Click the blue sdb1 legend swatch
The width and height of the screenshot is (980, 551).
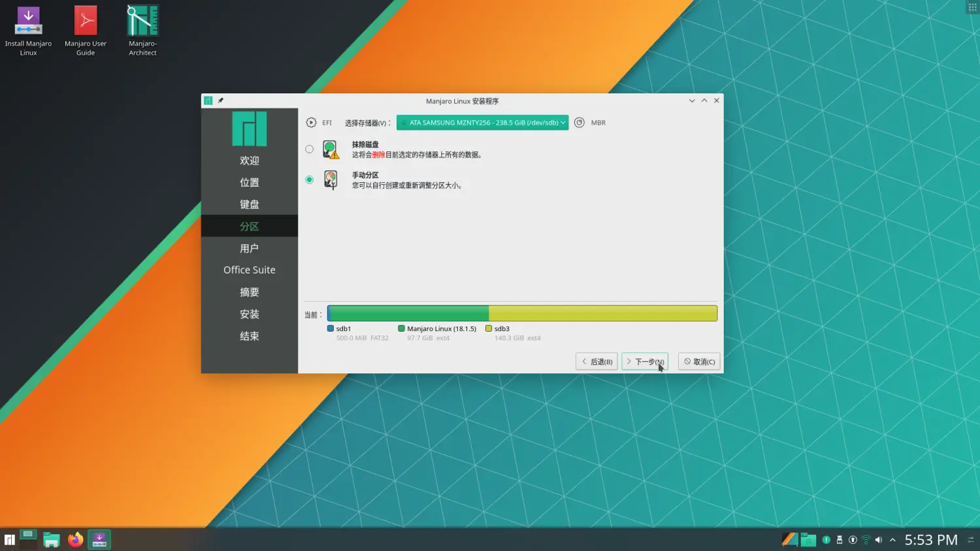[331, 329]
